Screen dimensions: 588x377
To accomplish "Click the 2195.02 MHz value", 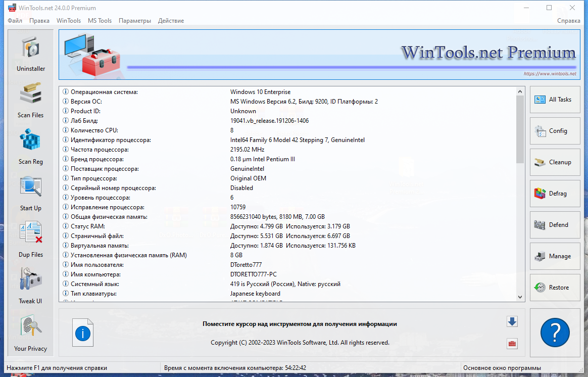I will click(x=247, y=149).
